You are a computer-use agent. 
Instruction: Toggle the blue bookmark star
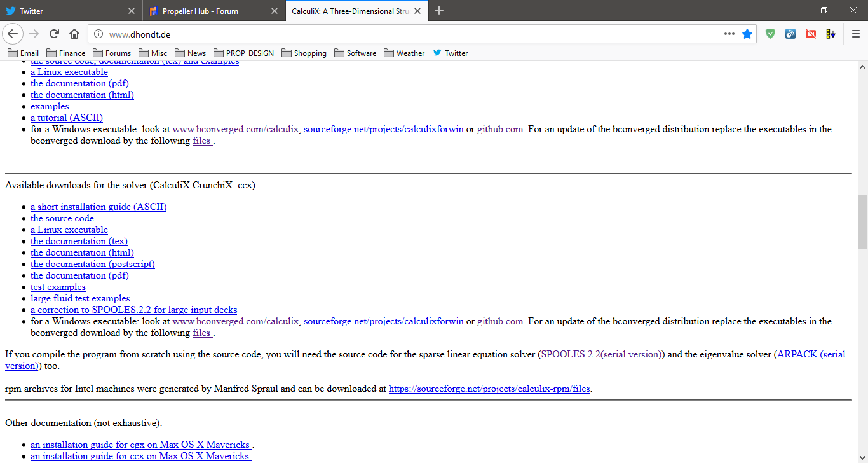coord(747,34)
